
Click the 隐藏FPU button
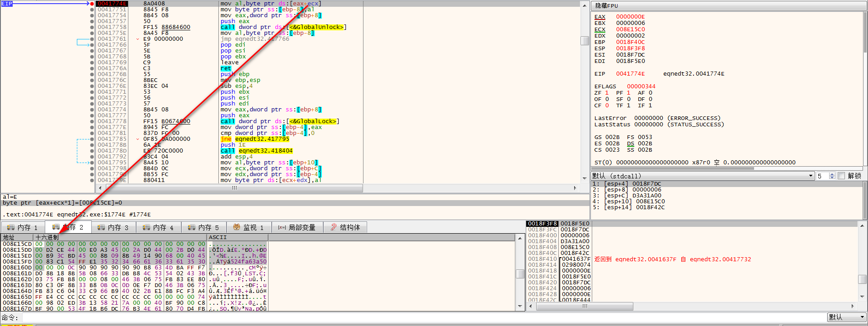(x=729, y=6)
